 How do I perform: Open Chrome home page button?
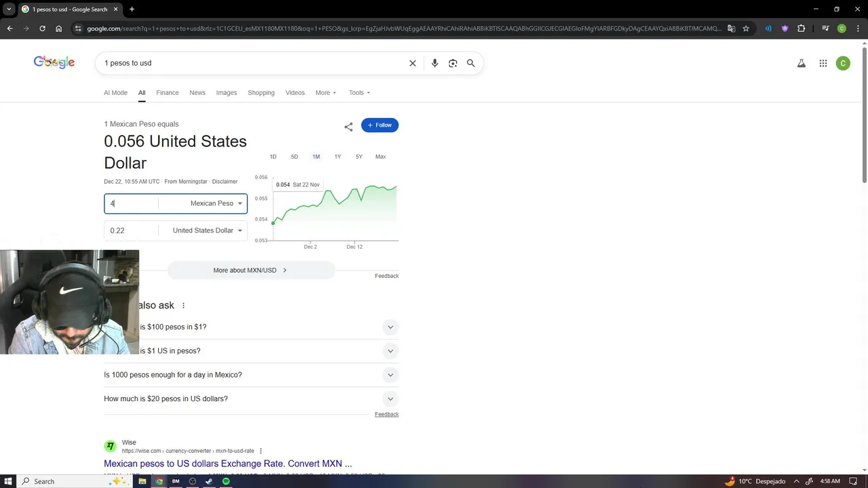click(59, 28)
